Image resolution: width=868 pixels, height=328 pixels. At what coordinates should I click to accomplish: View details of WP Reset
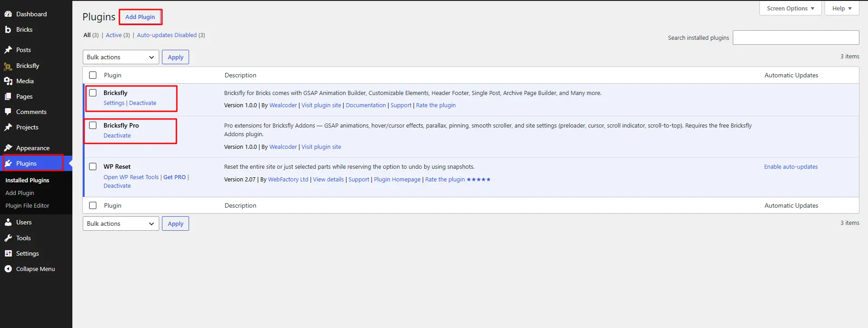(328, 180)
